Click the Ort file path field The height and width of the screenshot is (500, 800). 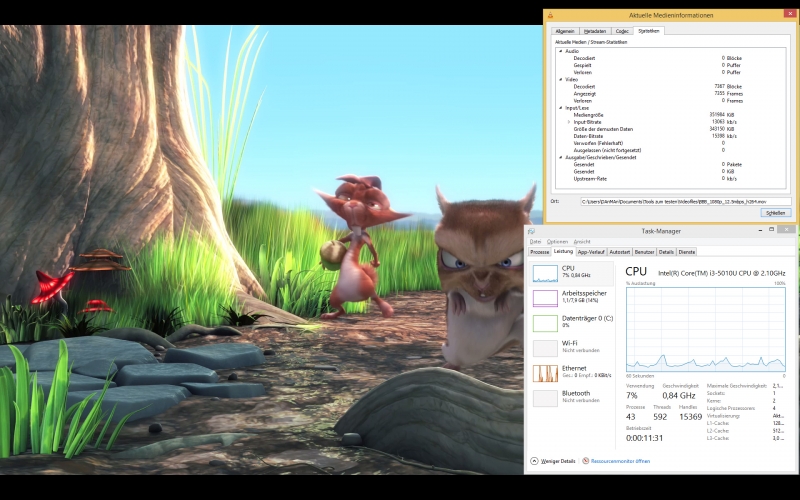click(x=686, y=202)
